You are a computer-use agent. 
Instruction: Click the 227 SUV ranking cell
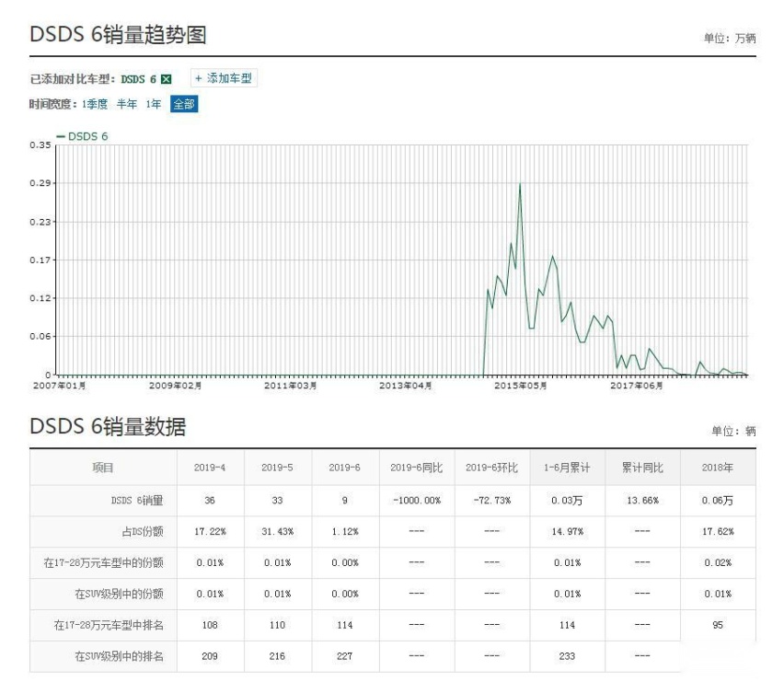[x=344, y=656]
